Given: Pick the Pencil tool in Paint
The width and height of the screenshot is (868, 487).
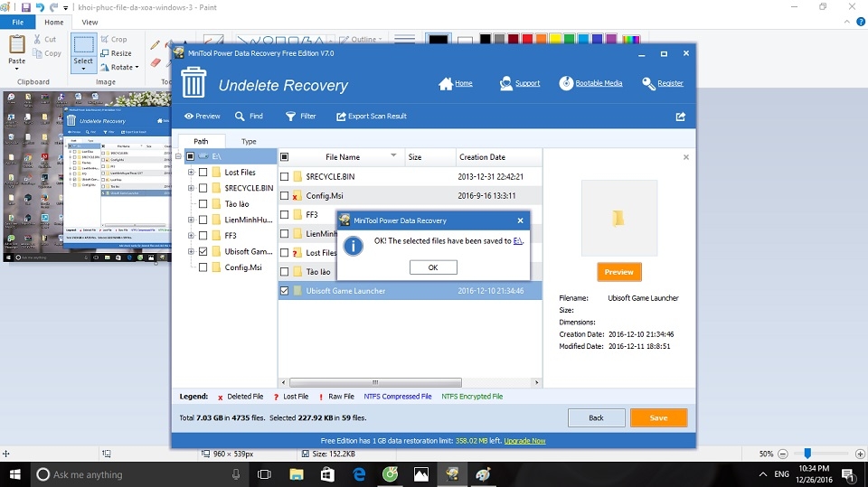Looking at the screenshot, I should (155, 45).
